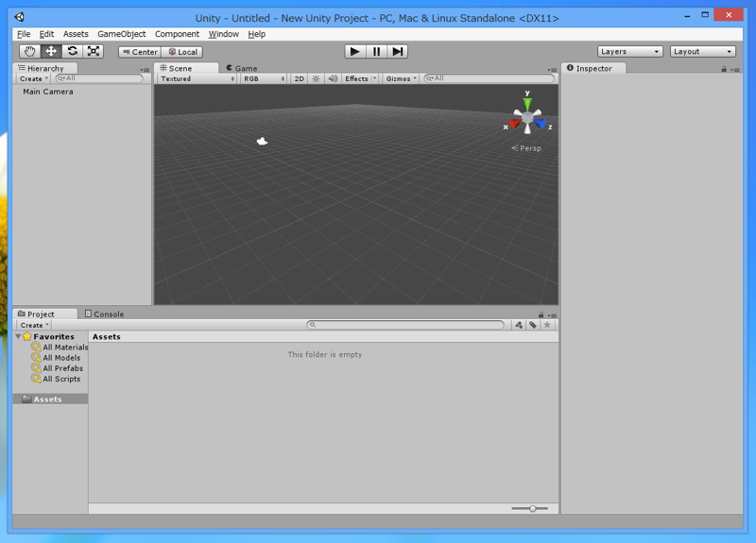Select the Rotate tool

(73, 51)
